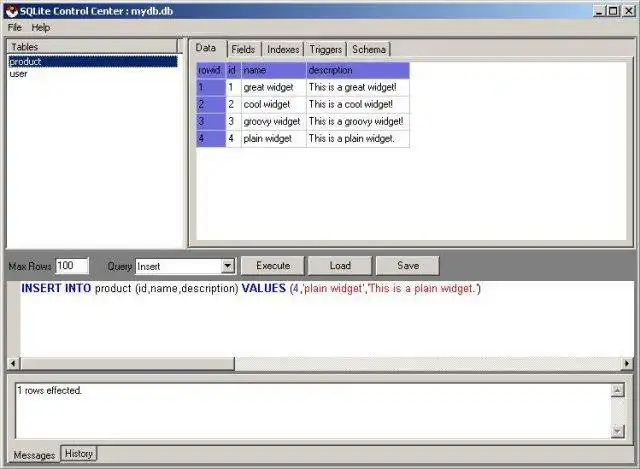Image resolution: width=640 pixels, height=469 pixels.
Task: Open the File menu
Action: [15, 27]
